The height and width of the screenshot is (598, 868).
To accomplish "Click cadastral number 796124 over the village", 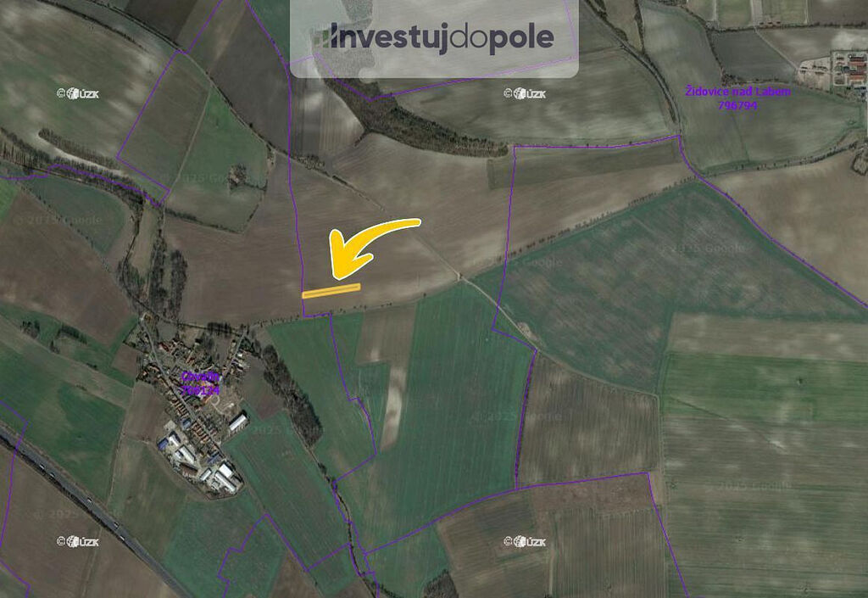I will tap(200, 390).
